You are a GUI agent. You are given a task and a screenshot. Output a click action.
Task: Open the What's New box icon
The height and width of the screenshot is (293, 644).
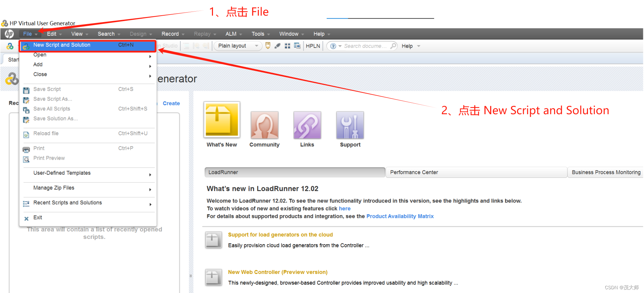(x=222, y=120)
